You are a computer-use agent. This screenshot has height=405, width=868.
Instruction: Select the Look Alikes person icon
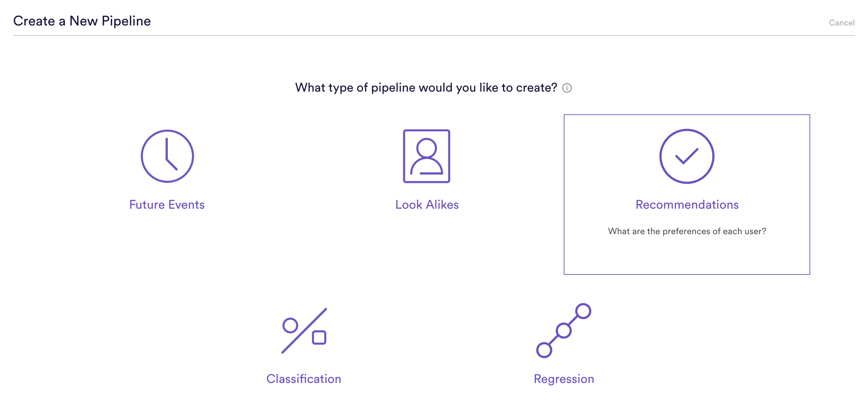[426, 156]
